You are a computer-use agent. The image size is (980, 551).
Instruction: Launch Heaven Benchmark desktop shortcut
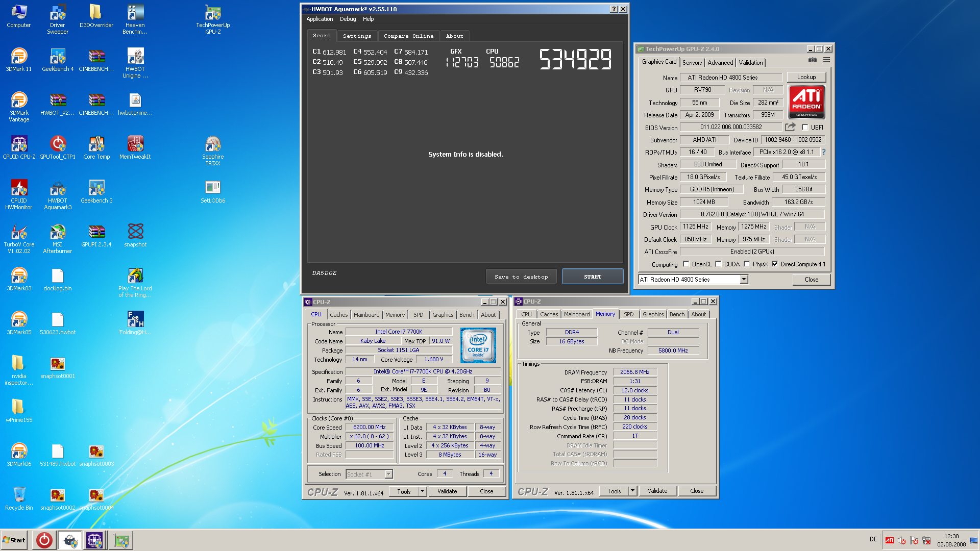135,19
